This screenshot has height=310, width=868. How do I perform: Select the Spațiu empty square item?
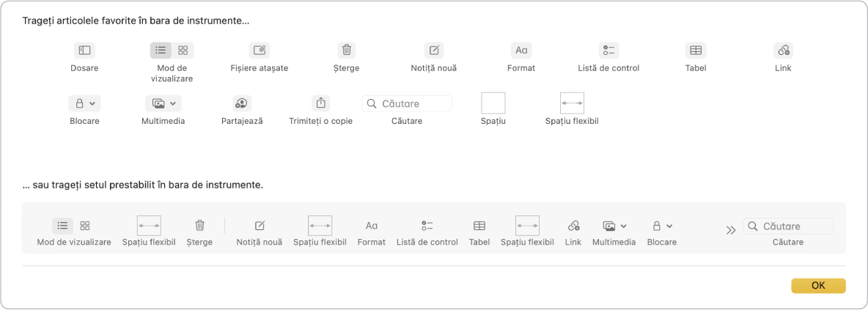click(493, 103)
